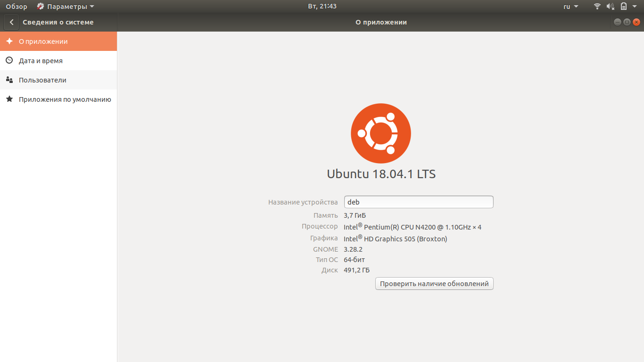Close the settings window

[x=636, y=22]
